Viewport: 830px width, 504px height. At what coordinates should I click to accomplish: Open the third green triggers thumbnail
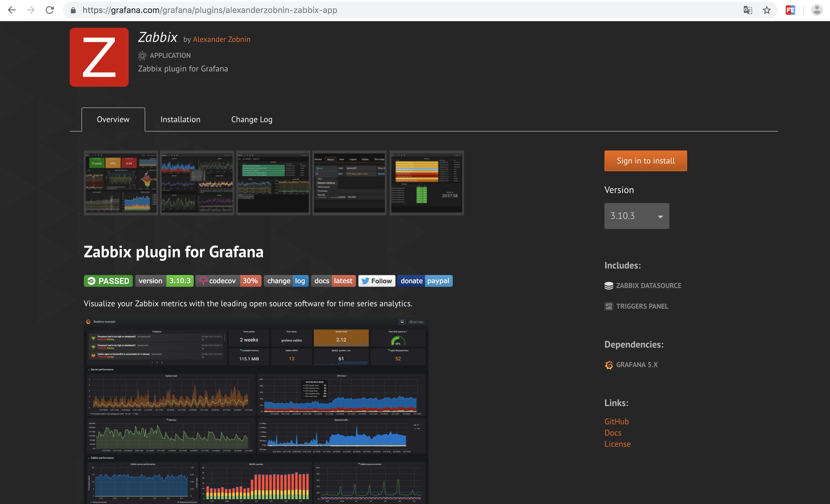tap(273, 183)
